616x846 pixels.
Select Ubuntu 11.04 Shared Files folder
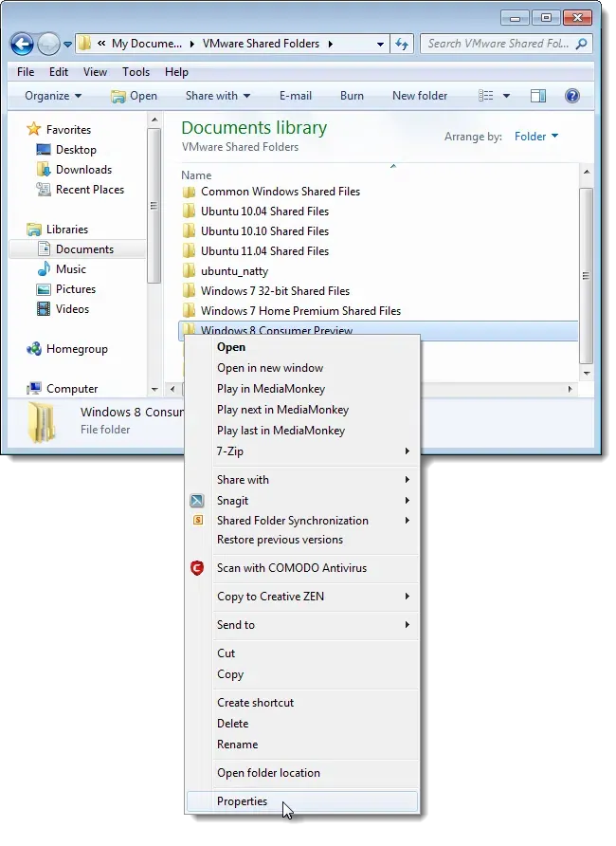264,251
